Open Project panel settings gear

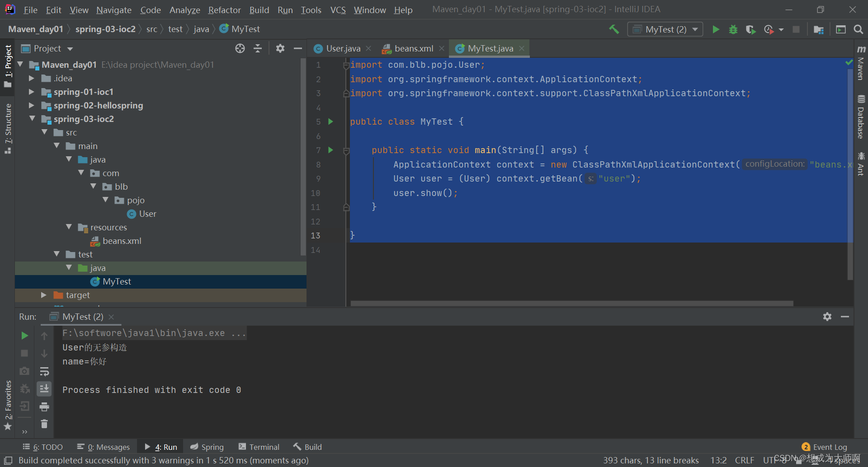280,48
